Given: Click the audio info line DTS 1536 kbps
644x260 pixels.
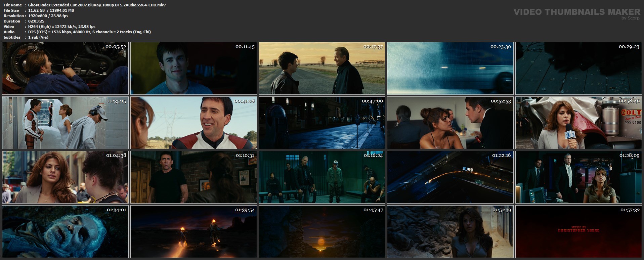Looking at the screenshot, I should coord(89,32).
